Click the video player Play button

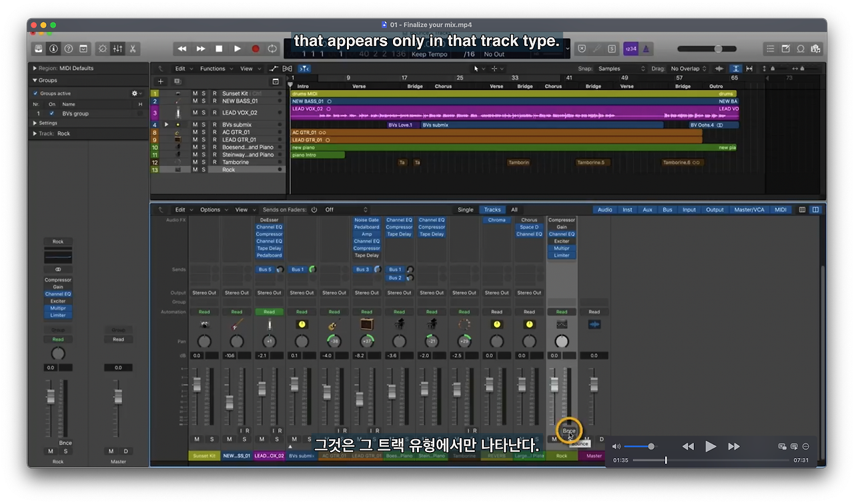point(711,447)
